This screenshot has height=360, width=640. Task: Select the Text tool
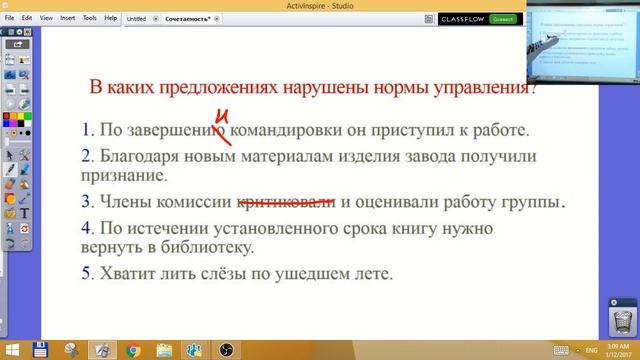pyautogui.click(x=24, y=213)
